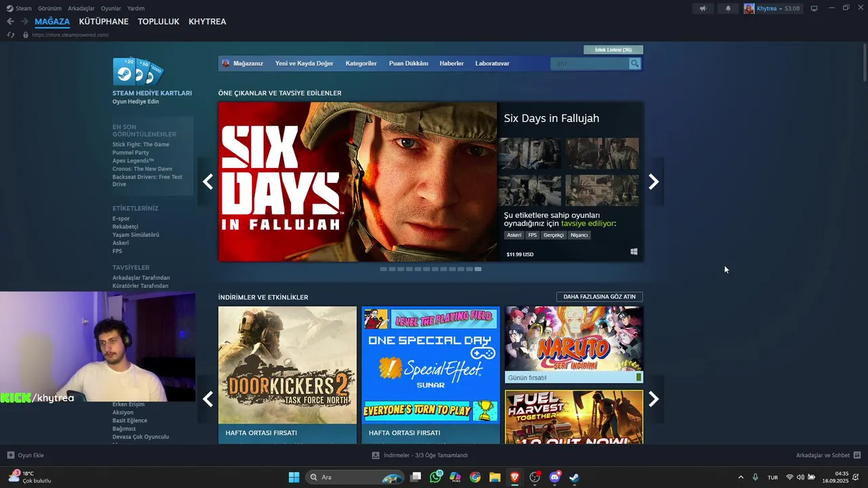Open the Laboratuvar section
Screen dimensions: 868x488
pyautogui.click(x=492, y=64)
